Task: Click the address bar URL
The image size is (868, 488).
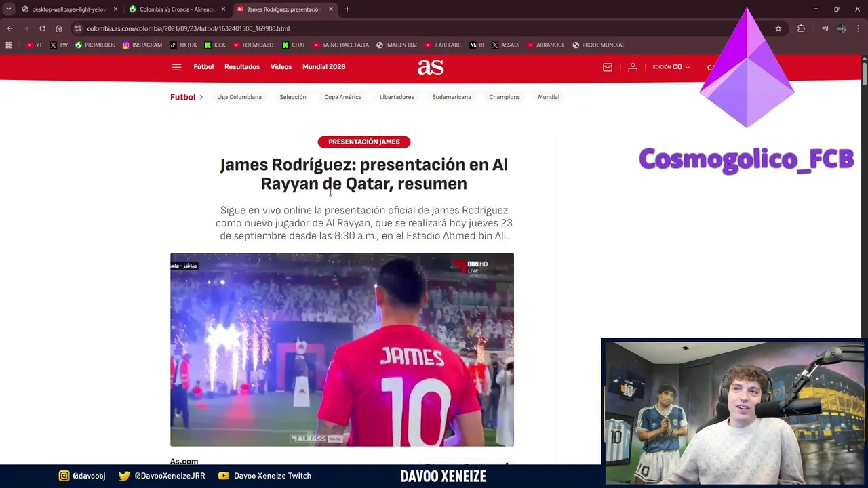Action: click(189, 28)
